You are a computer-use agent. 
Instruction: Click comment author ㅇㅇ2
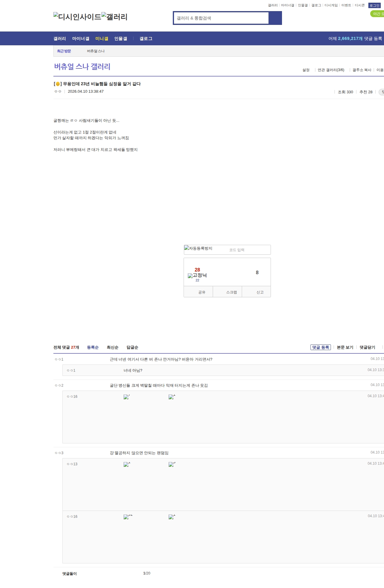point(59,385)
